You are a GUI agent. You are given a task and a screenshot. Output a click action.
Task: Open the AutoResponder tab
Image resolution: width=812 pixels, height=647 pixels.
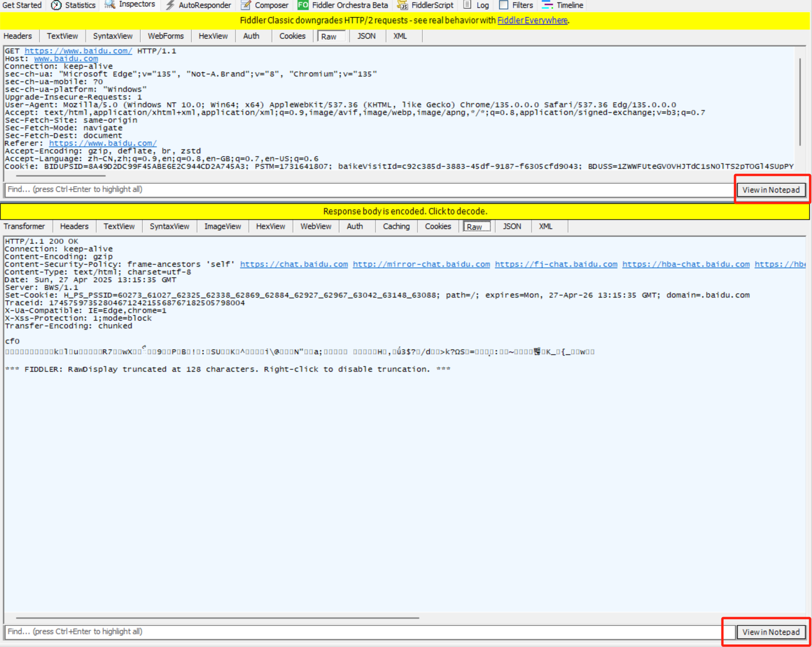[x=204, y=5]
